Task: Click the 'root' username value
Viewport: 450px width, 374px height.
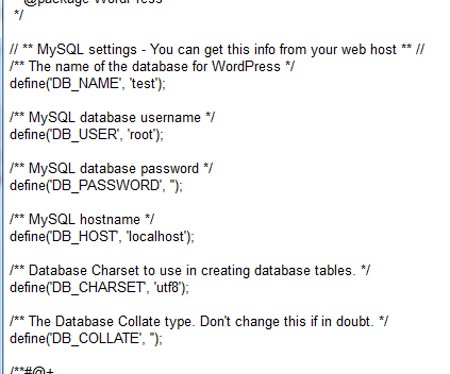Action: click(x=141, y=134)
